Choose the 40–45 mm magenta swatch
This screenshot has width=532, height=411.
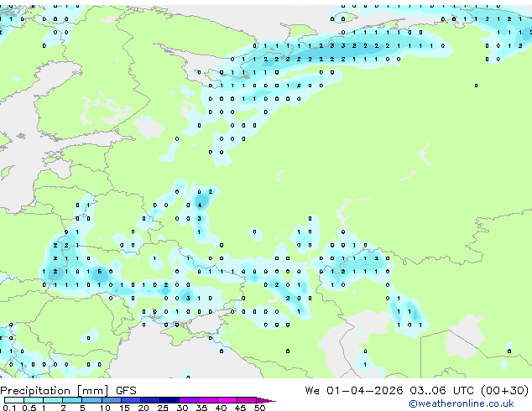tap(227, 400)
